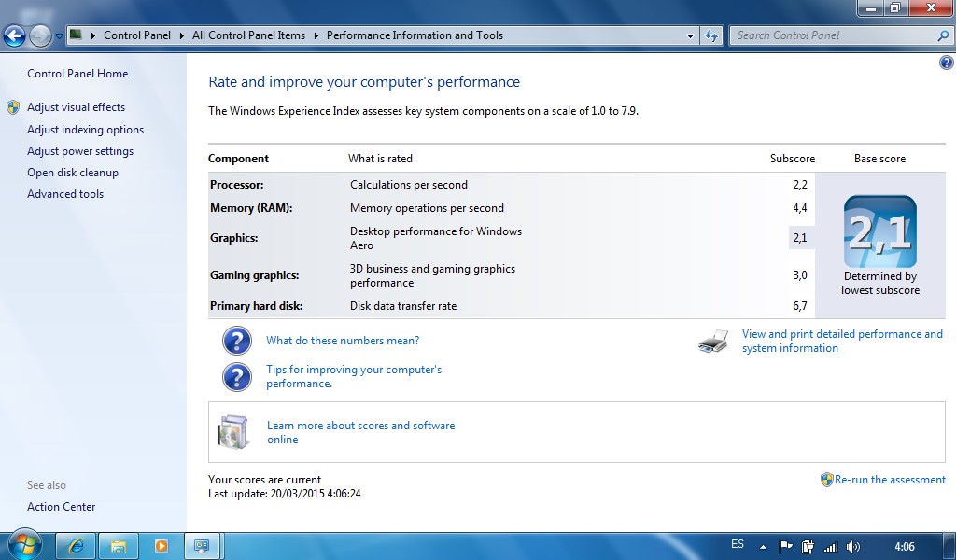The image size is (956, 560).
Task: Open network signal tray icon
Action: pos(830,547)
